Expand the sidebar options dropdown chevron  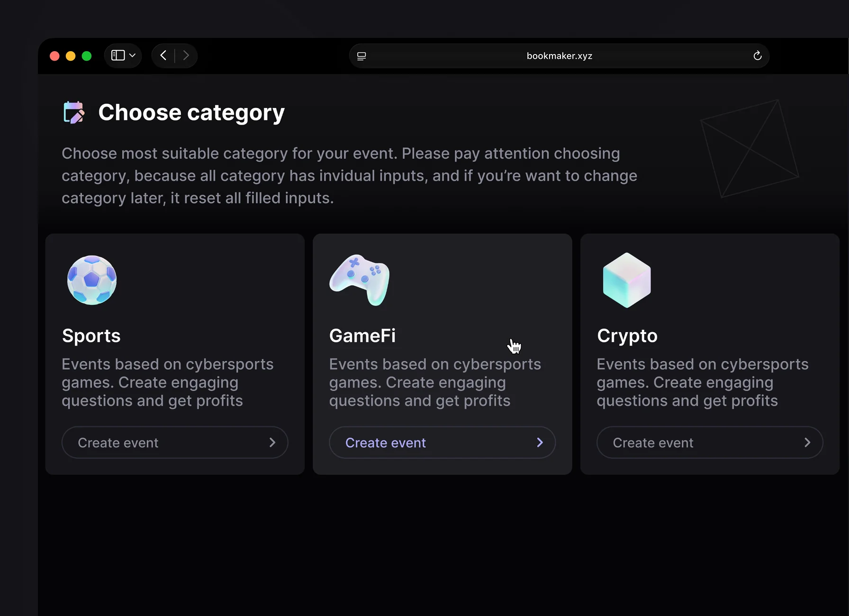(133, 55)
